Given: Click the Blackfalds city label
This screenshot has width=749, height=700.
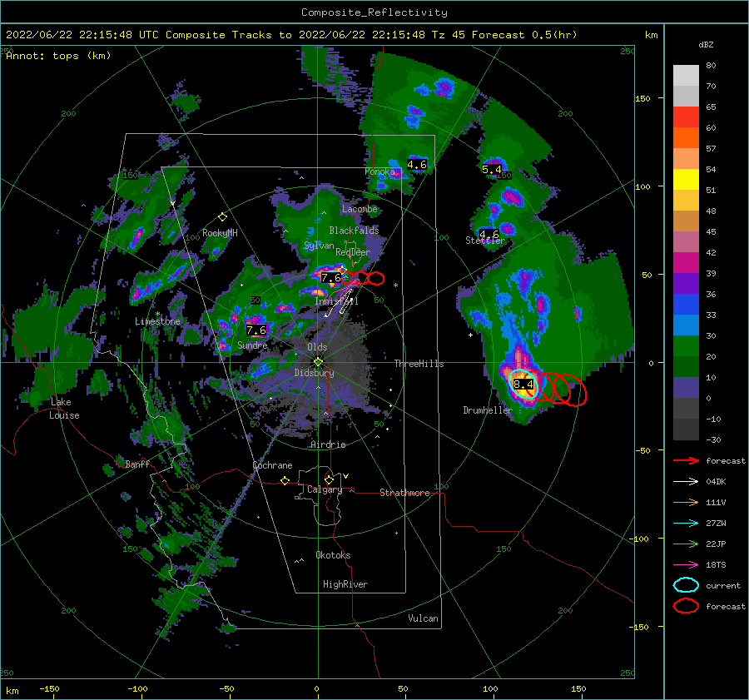Looking at the screenshot, I should tap(354, 231).
